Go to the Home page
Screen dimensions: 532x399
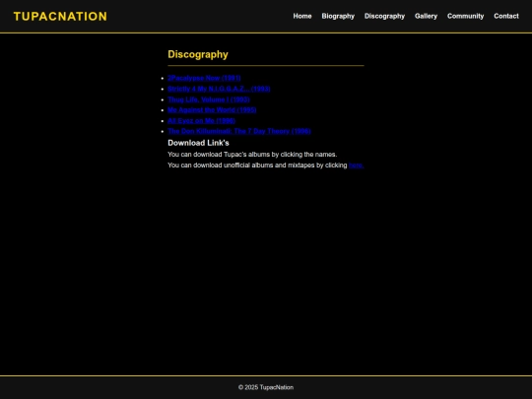(x=302, y=16)
